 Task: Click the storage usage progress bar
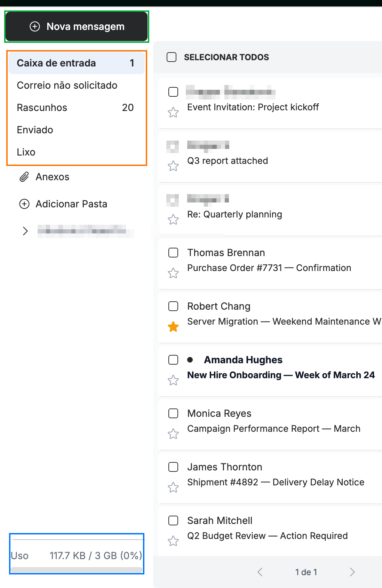tap(77, 570)
